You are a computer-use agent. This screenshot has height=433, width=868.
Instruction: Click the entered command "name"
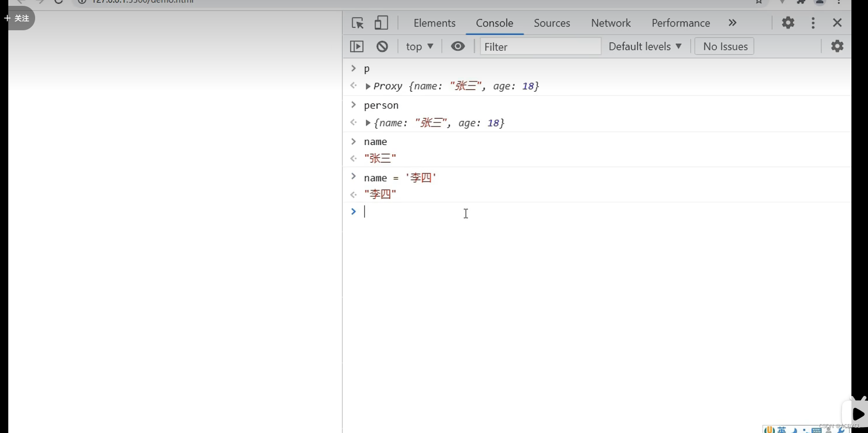point(375,142)
